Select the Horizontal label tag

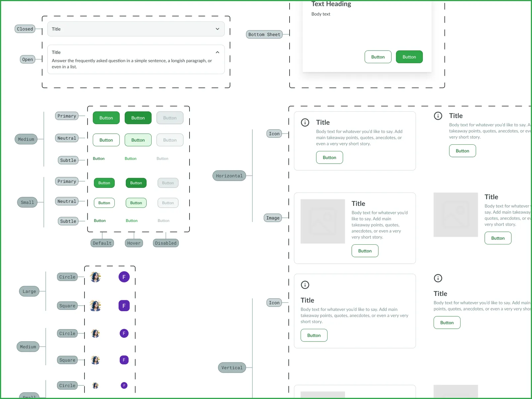point(229,176)
